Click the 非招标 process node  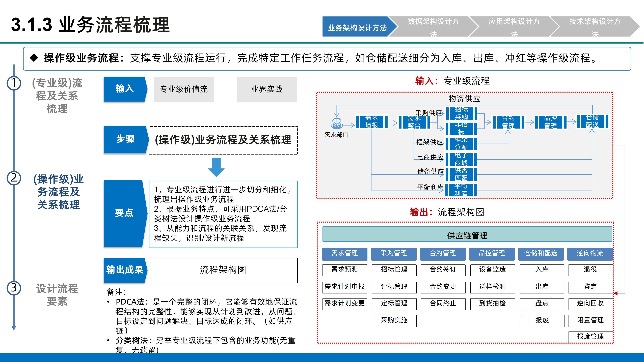[461, 129]
